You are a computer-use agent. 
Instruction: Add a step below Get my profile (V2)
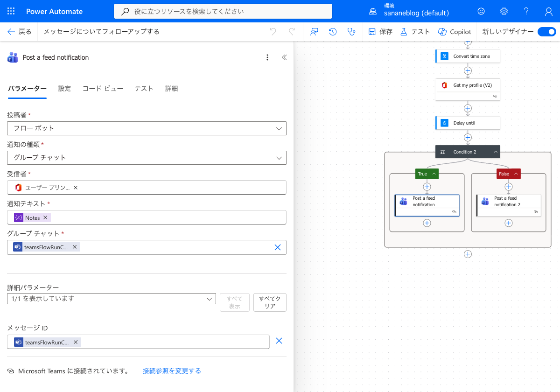[468, 108]
